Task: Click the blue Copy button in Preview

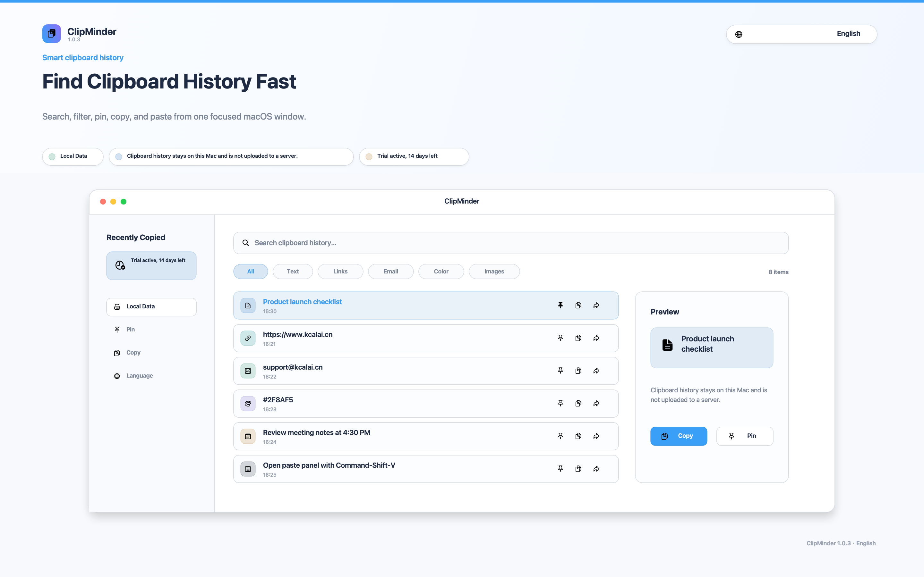Action: point(679,436)
